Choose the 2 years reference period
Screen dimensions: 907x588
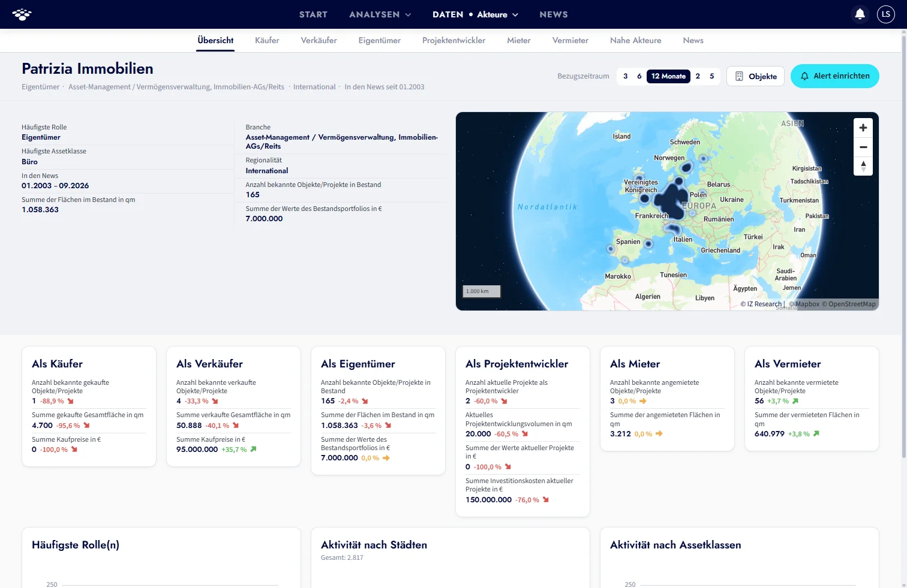698,76
